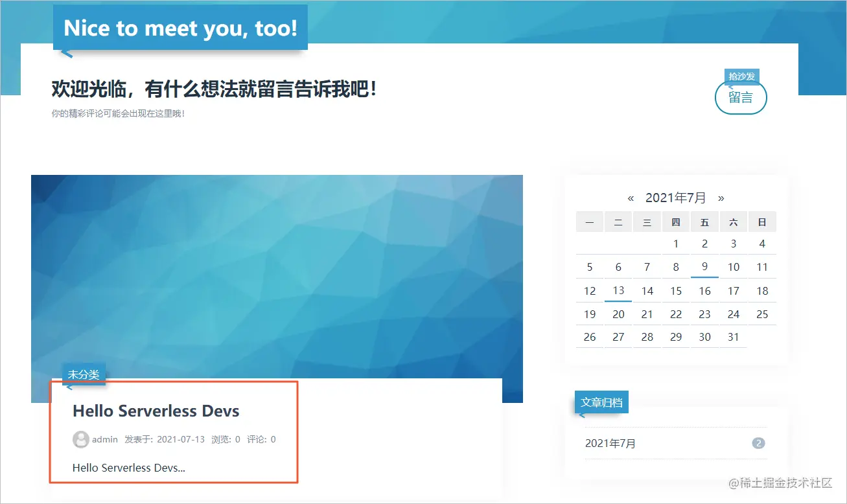
Task: Click the admin avatar icon
Action: (x=80, y=439)
